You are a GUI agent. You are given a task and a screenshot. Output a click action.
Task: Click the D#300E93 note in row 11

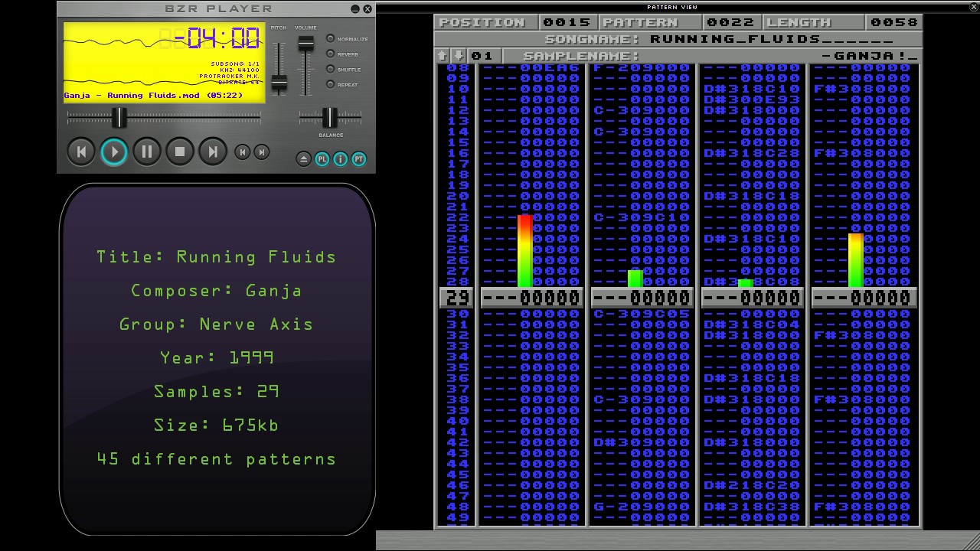click(752, 99)
